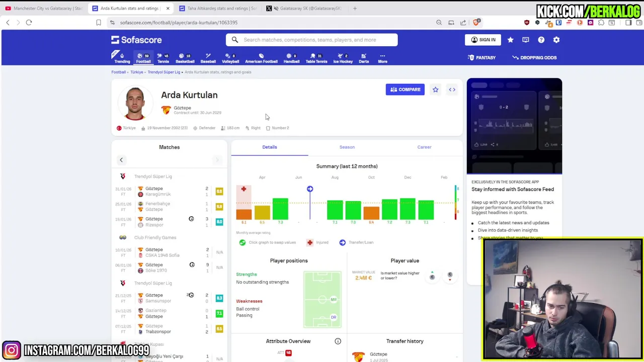This screenshot has width=644, height=362.
Task: Click the Göztepe club crest under player name
Action: (166, 110)
